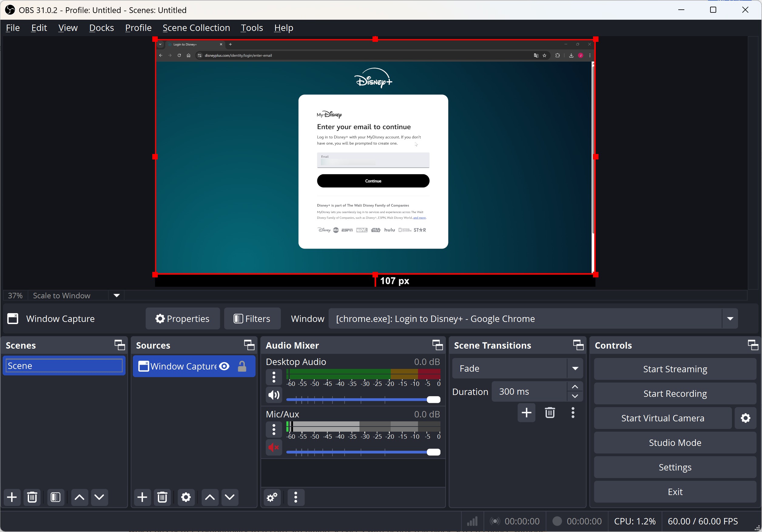Viewport: 762px width, 532px height.
Task: Increase transition duration with up arrow
Action: click(x=575, y=387)
